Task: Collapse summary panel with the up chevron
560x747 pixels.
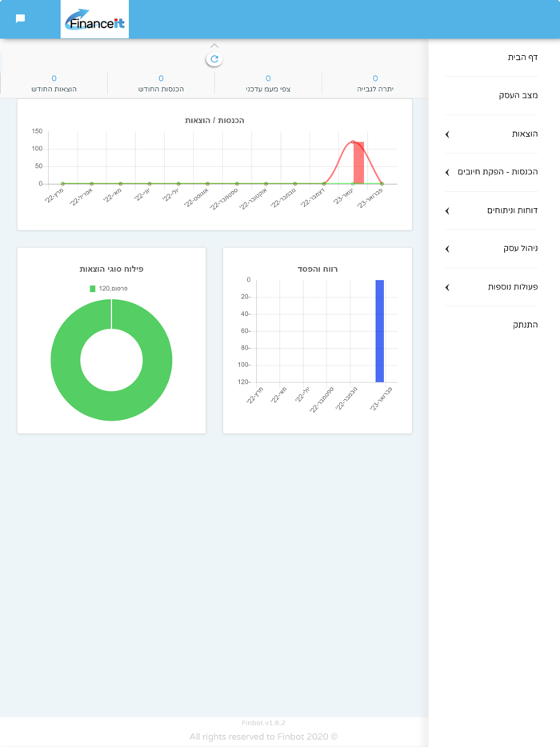Action: coord(214,46)
